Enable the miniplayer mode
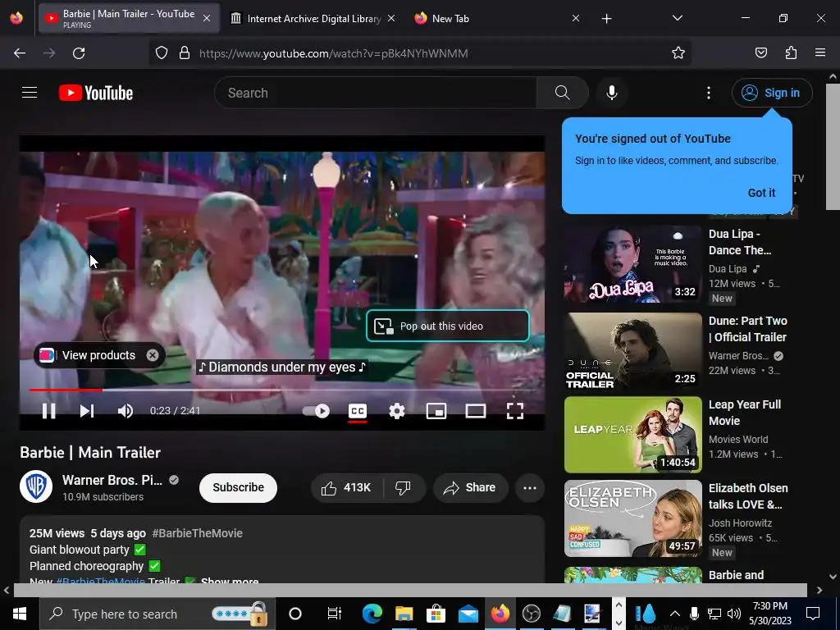The width and height of the screenshot is (840, 630). [x=436, y=411]
